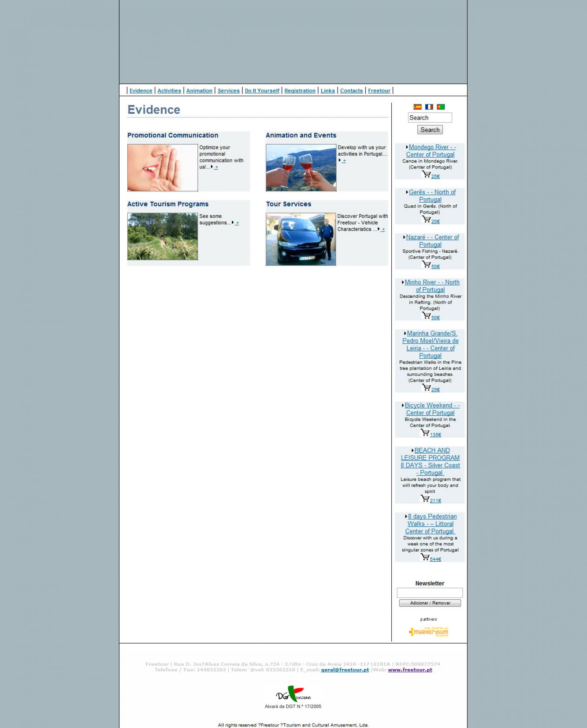Expand Tour Services plus link
587x728 pixels.
tap(383, 229)
